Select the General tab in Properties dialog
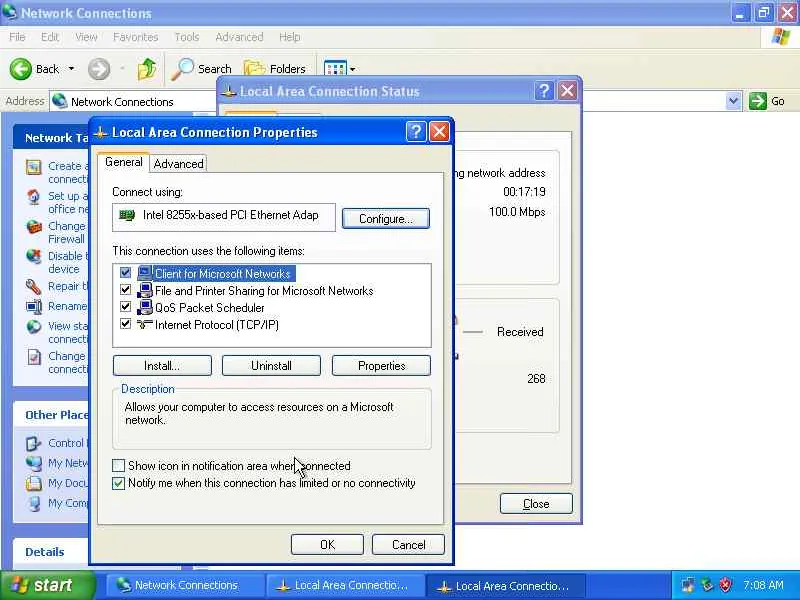 pos(123,162)
